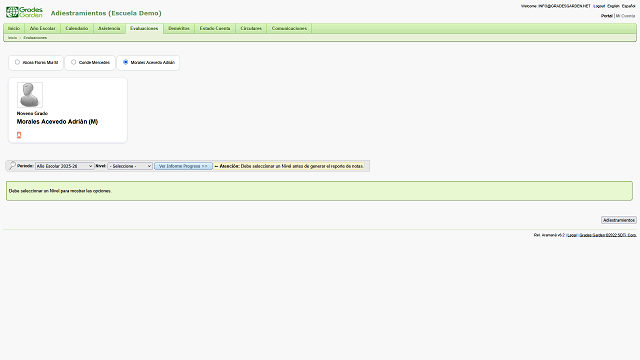Click the Evaluaciones breadcrumb link
This screenshot has height=360, width=640.
coord(35,38)
